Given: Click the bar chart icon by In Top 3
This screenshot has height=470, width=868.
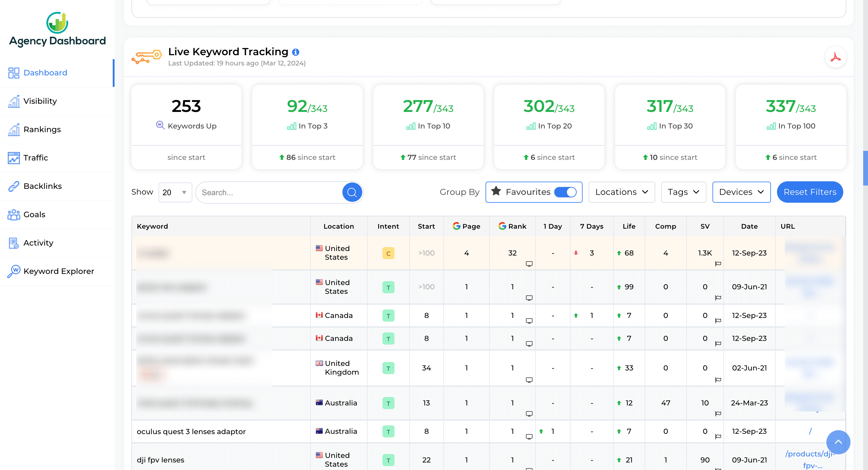Looking at the screenshot, I should click(x=291, y=126).
